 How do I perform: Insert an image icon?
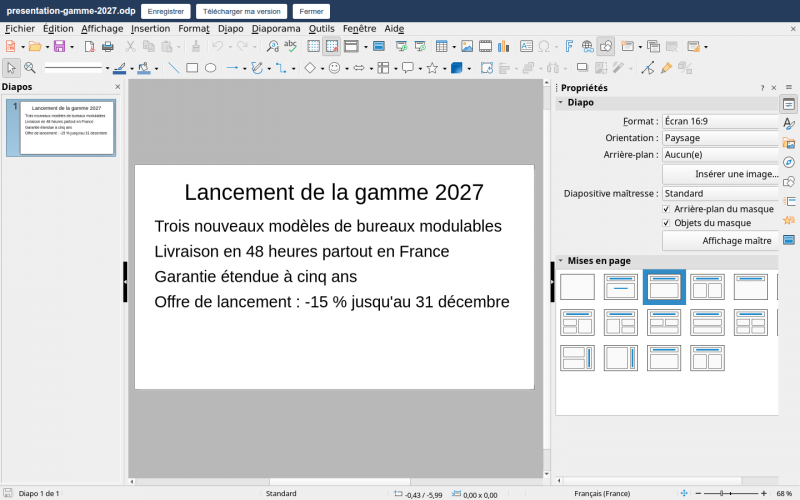click(467, 46)
